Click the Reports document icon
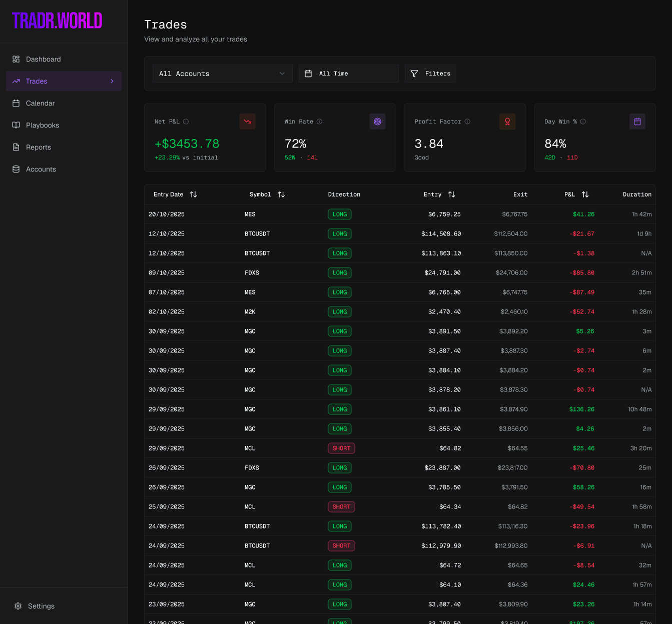672x624 pixels. click(x=16, y=147)
